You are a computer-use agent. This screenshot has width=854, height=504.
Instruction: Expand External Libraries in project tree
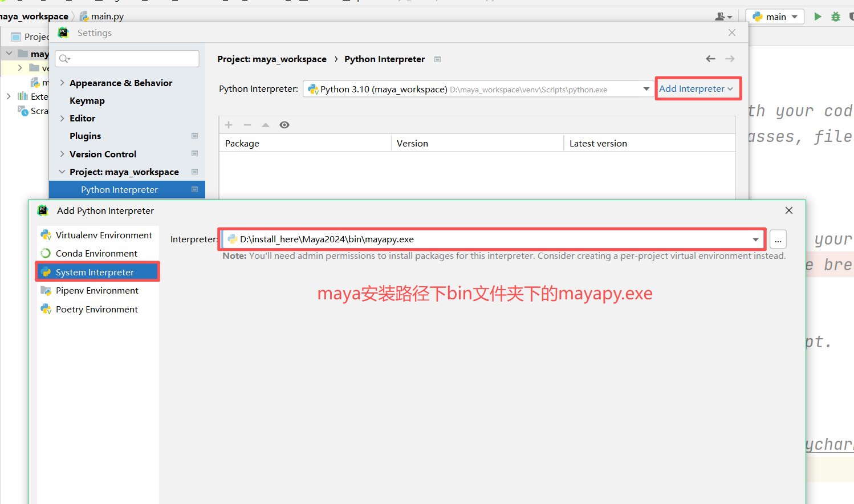point(9,96)
